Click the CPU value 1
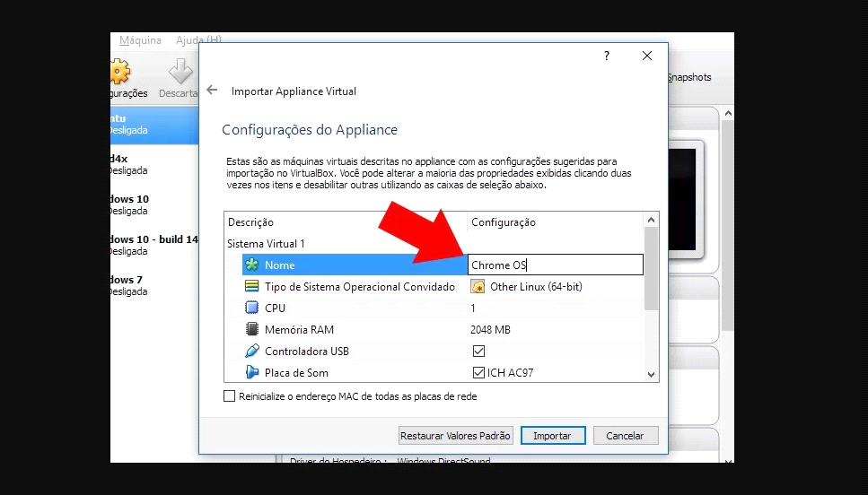Viewport: 868px width, 495px height. [473, 308]
